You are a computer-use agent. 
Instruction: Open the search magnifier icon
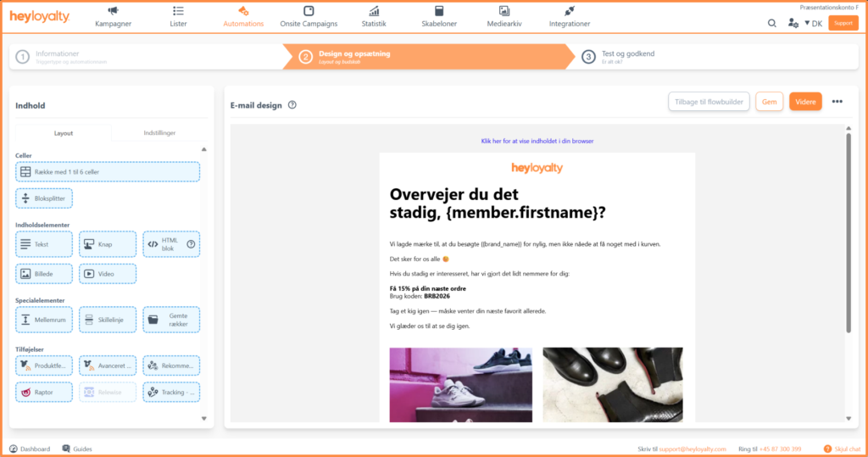tap(771, 23)
